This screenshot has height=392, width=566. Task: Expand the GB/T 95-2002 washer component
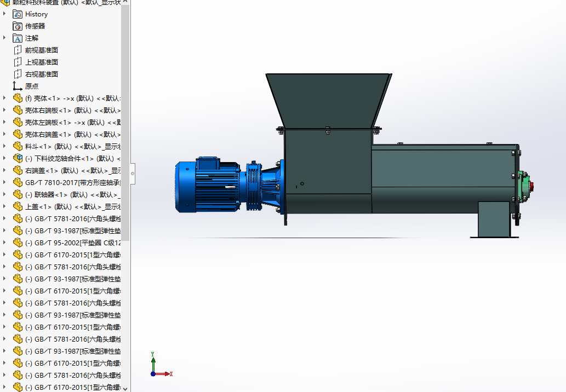pyautogui.click(x=4, y=243)
